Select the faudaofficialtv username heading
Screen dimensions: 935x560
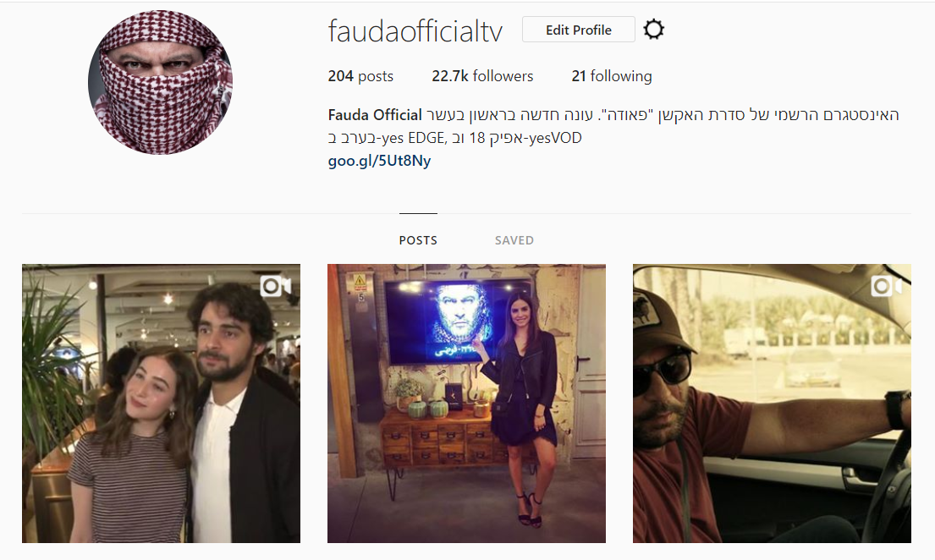(x=415, y=31)
